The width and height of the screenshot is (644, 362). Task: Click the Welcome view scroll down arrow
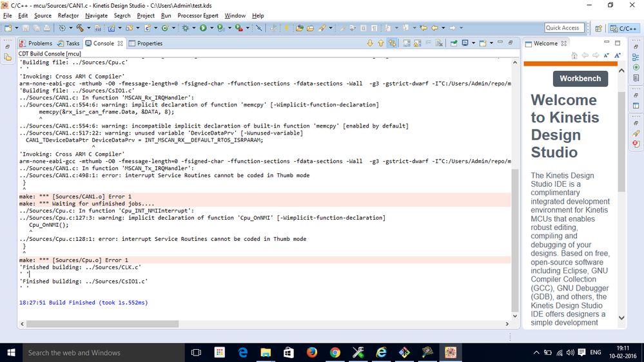tap(621, 318)
